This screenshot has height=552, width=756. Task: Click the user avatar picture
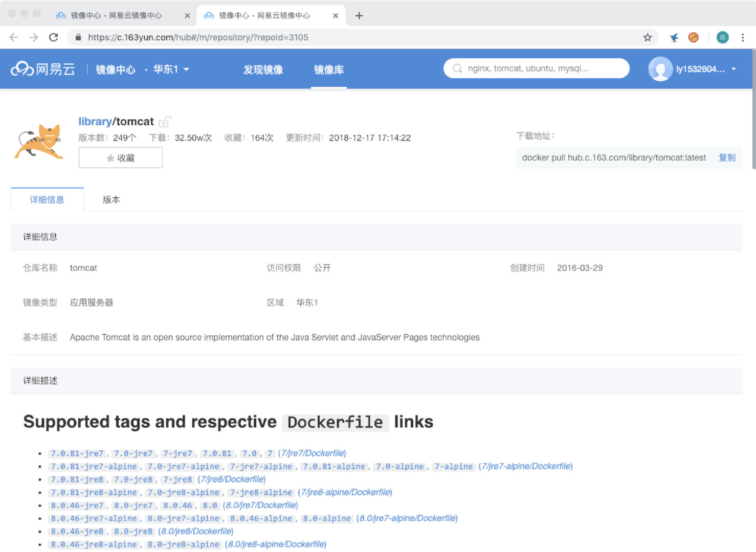(x=660, y=69)
